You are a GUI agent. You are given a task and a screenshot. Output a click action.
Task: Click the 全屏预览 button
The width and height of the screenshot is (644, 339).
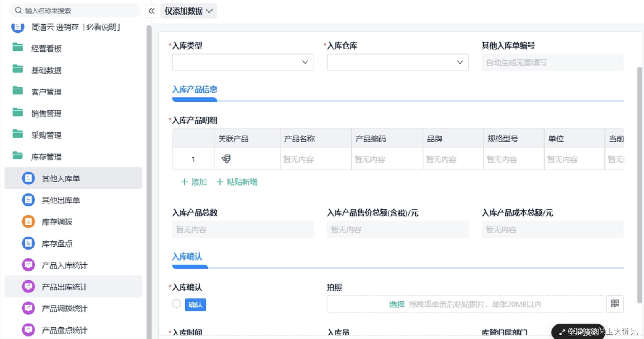(x=579, y=332)
